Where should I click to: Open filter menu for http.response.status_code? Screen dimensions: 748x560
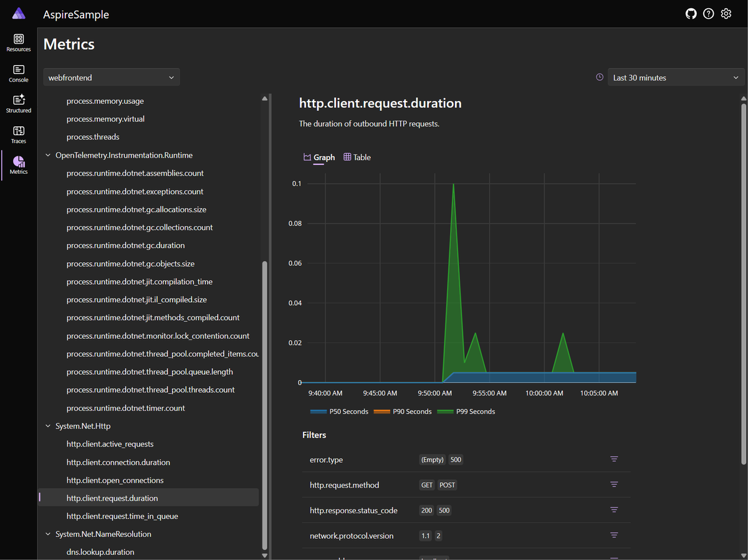[x=614, y=510]
